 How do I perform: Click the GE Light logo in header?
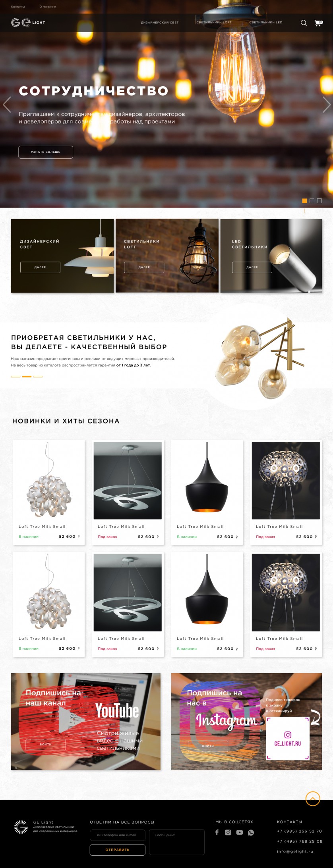tap(28, 23)
